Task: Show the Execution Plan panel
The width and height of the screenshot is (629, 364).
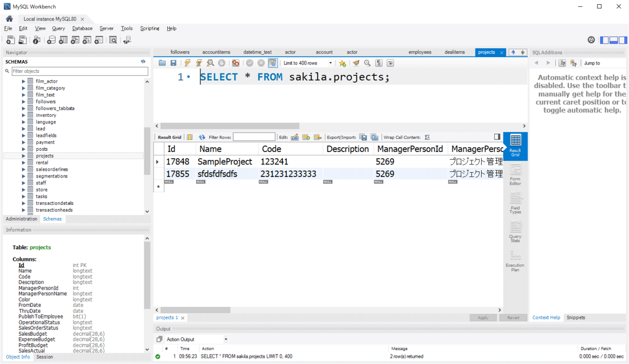Action: point(515,260)
